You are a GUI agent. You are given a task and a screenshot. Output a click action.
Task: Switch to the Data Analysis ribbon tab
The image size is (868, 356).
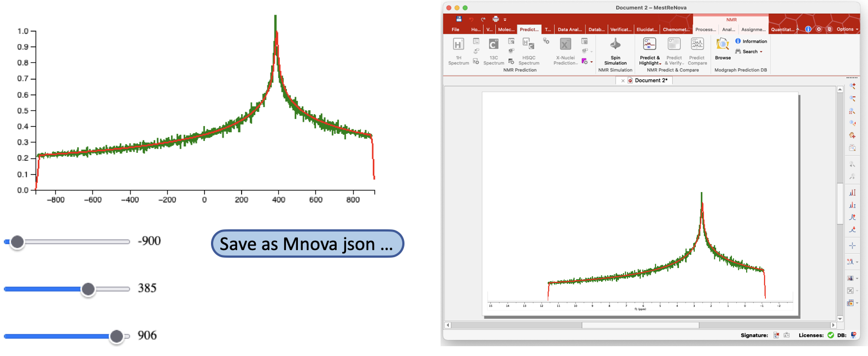click(x=570, y=29)
